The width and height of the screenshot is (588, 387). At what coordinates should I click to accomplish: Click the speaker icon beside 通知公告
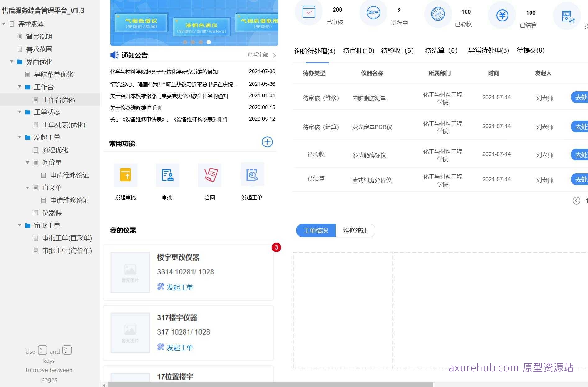(114, 55)
